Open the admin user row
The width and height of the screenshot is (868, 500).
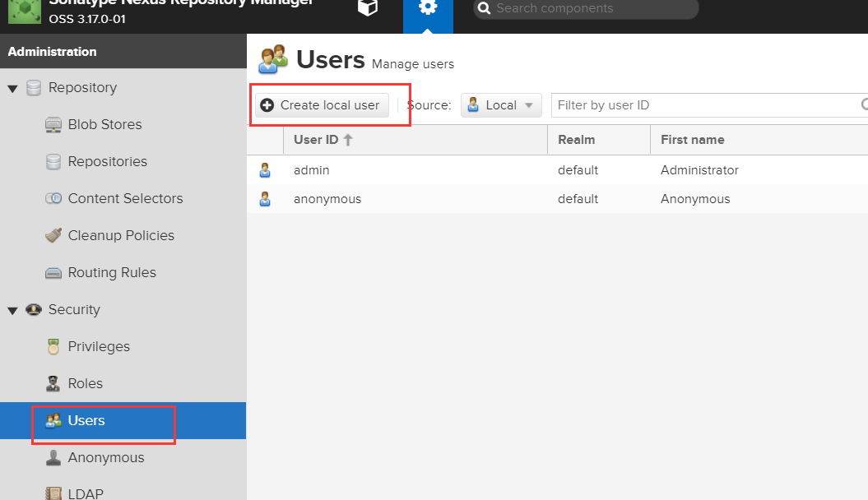[x=558, y=169]
